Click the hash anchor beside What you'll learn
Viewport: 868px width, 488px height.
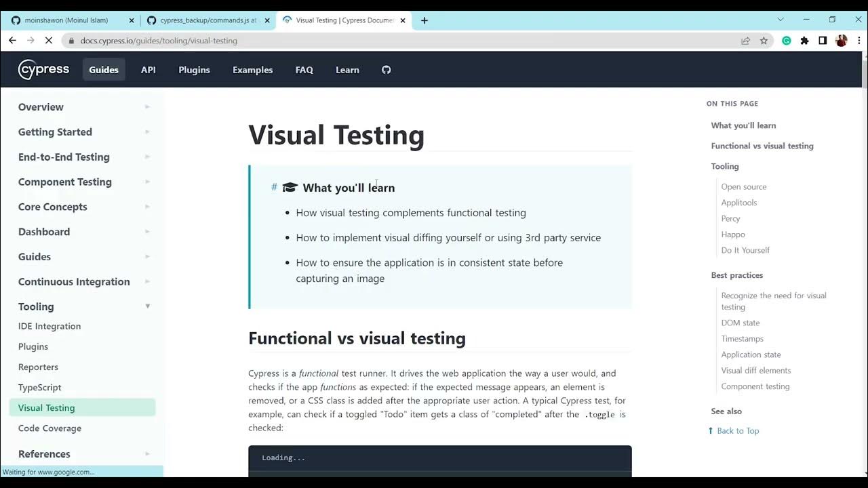tap(274, 187)
